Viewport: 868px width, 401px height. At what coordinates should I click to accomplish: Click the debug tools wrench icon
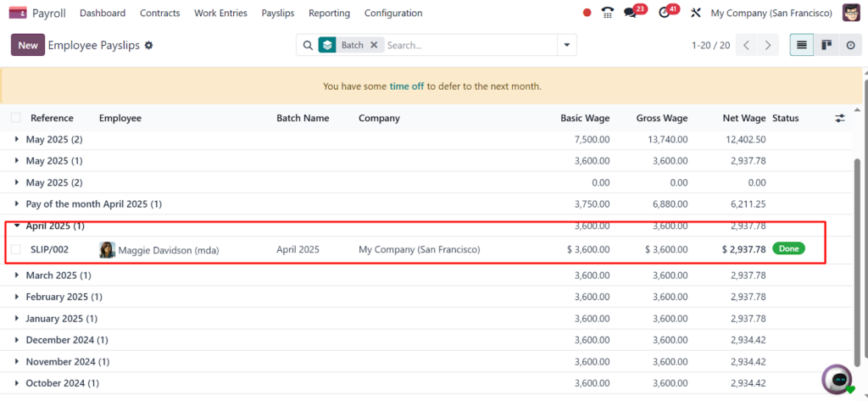tap(696, 13)
